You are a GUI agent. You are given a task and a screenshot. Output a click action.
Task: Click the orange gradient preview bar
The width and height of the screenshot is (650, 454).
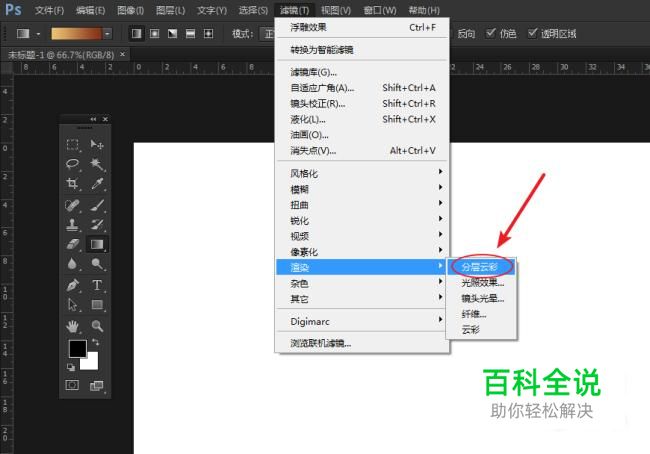pos(77,34)
